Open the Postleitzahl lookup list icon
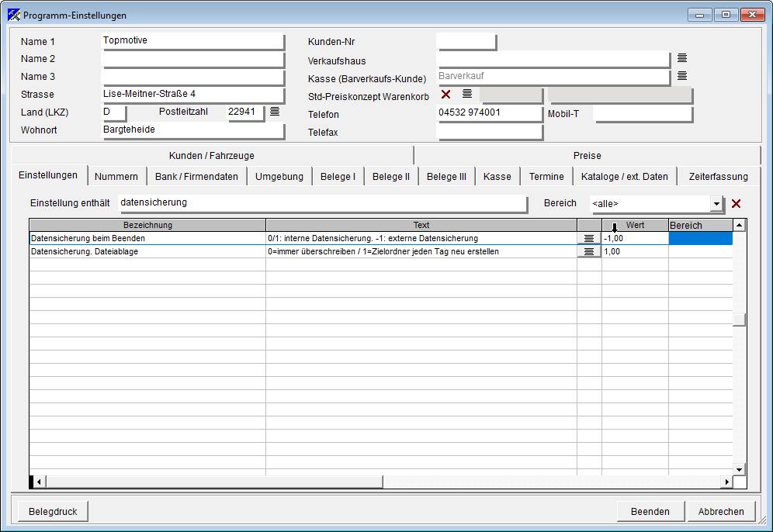 275,112
